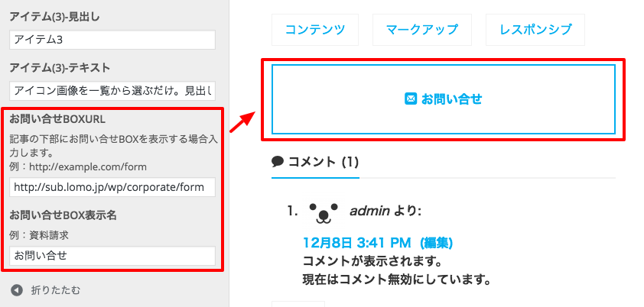Click the (編集) edit comment link
Screen dimensions: 644x307
(436, 243)
